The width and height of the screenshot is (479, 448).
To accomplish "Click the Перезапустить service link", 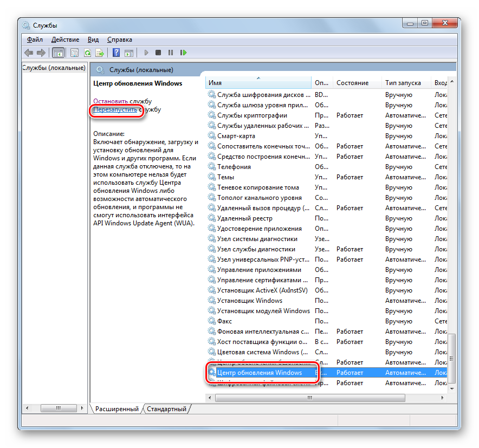I will click(115, 109).
